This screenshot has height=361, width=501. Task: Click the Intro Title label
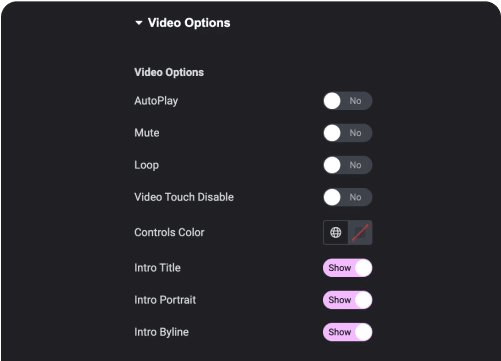click(x=157, y=268)
